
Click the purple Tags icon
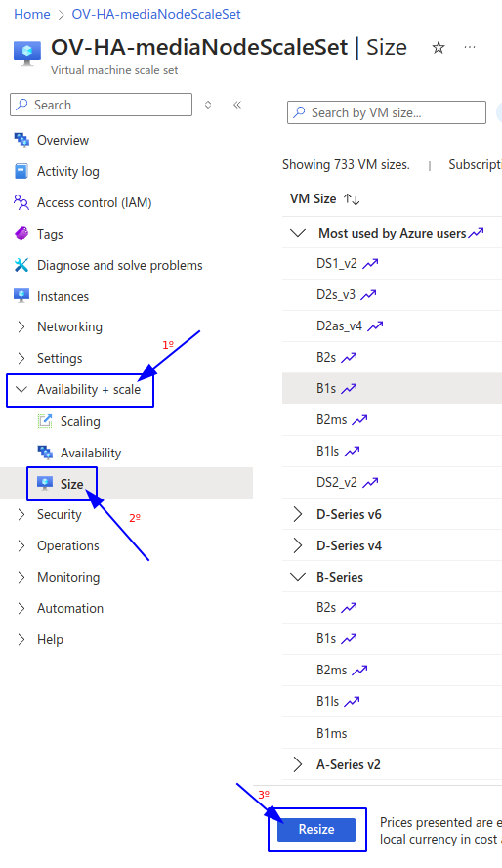21,234
